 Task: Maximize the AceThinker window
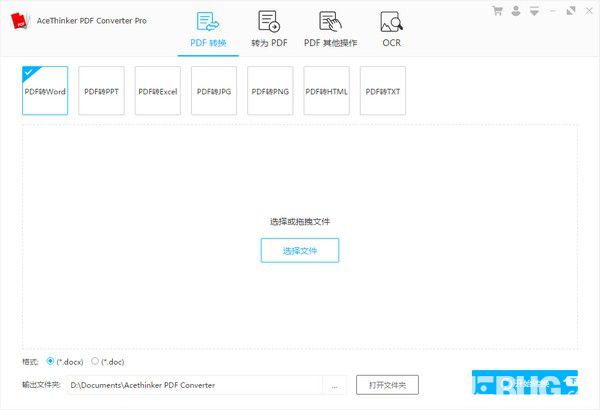571,11
